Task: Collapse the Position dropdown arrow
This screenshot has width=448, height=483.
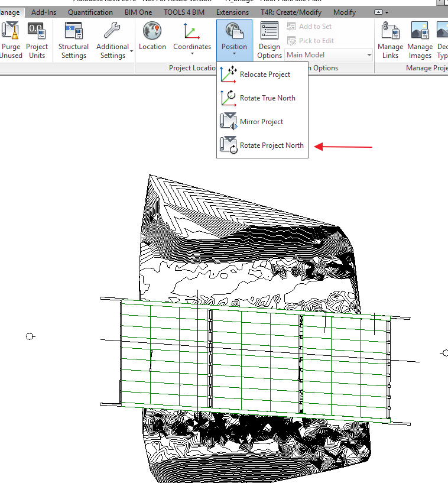Action: (x=234, y=54)
